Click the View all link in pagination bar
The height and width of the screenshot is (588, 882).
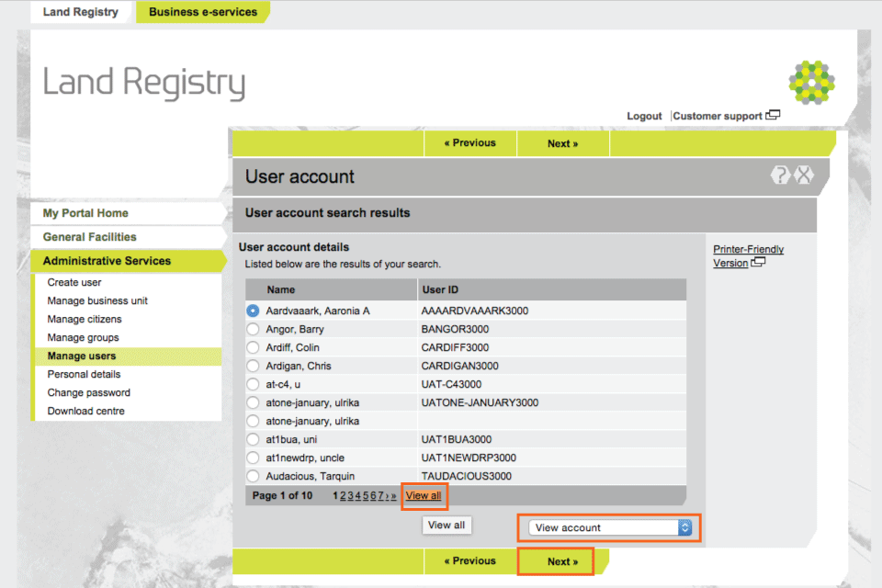[424, 496]
